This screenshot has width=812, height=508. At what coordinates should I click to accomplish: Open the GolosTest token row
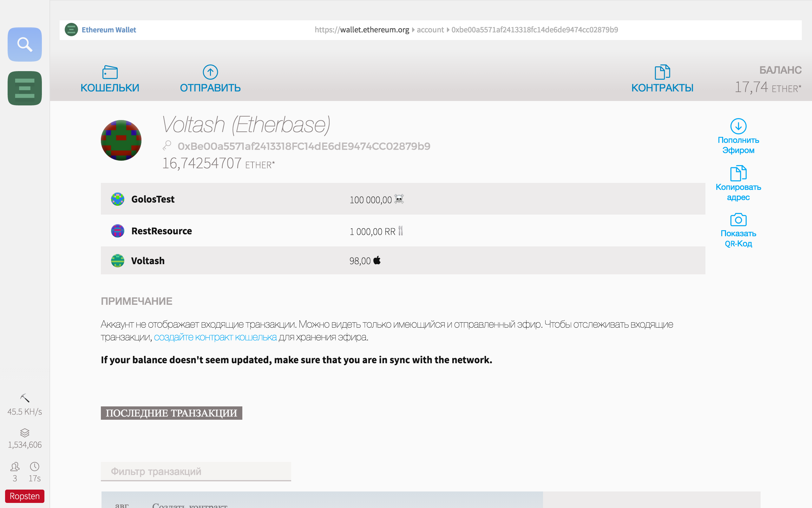pos(403,199)
